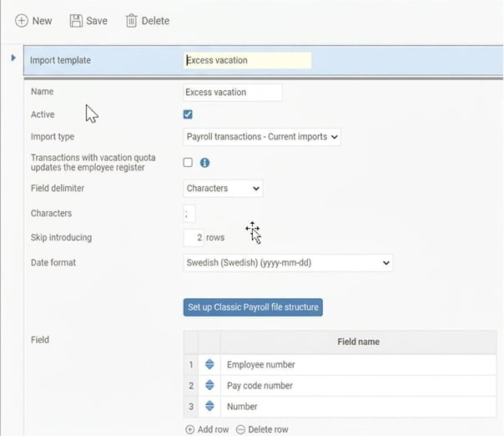This screenshot has height=436, width=504.
Task: Click the Add row plus icon
Action: click(190, 429)
